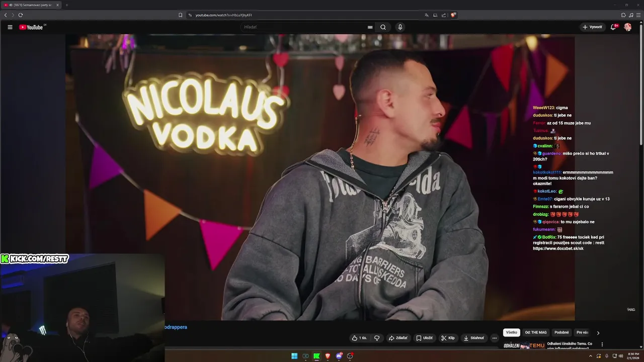
Task: Open Discord from the taskbar
Action: (x=339, y=356)
